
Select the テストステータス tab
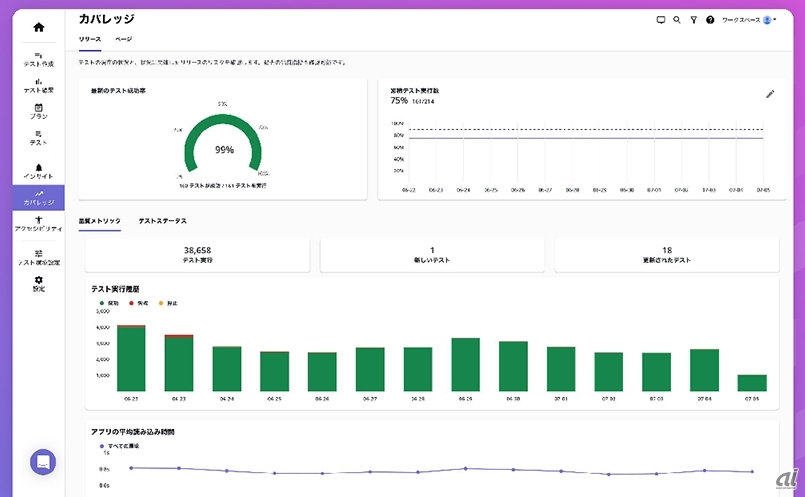click(162, 220)
